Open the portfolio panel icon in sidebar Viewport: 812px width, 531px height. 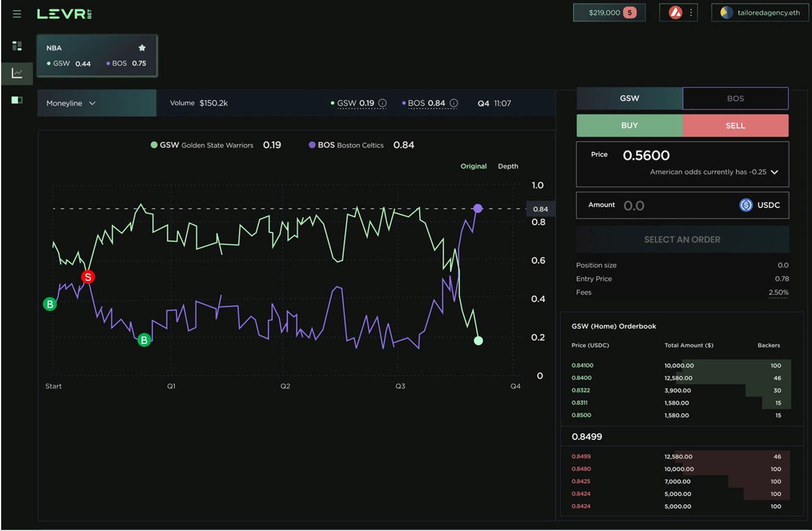pyautogui.click(x=17, y=100)
